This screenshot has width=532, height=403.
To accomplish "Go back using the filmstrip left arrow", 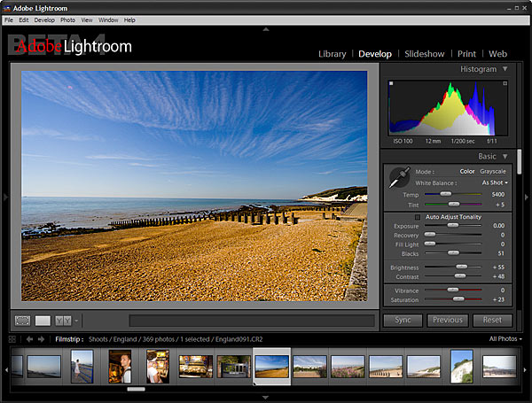I will click(28, 339).
